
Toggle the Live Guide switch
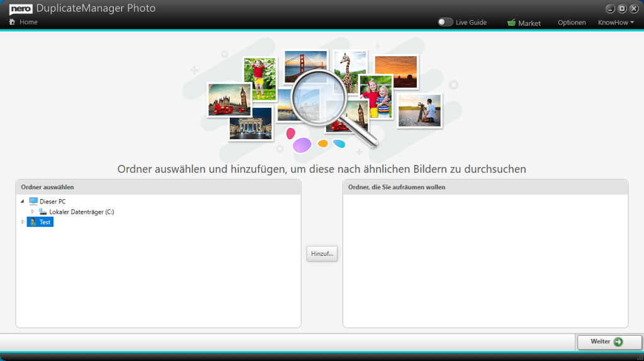coord(446,22)
